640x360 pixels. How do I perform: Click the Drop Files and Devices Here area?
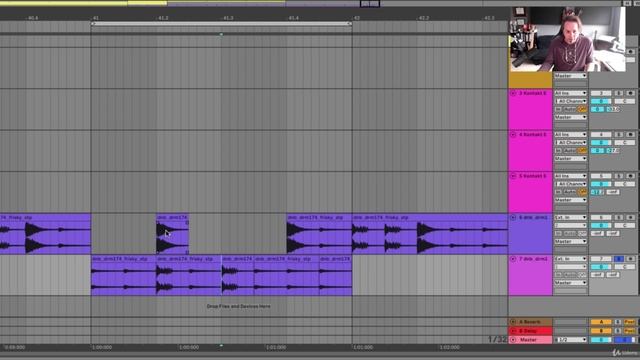pos(238,306)
